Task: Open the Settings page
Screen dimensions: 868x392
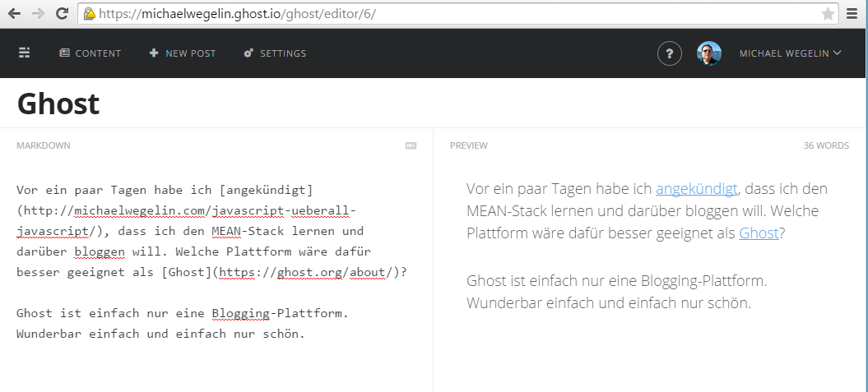Action: tap(275, 53)
